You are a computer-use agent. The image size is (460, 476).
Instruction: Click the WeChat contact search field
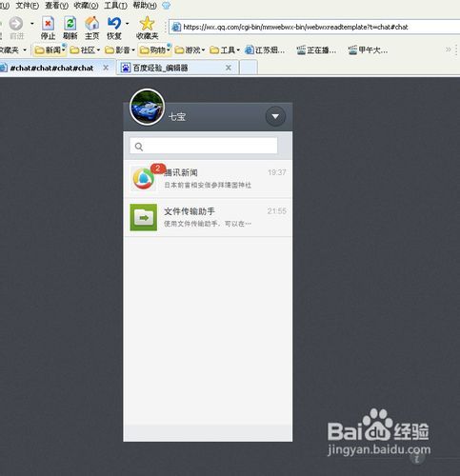pyautogui.click(x=204, y=146)
